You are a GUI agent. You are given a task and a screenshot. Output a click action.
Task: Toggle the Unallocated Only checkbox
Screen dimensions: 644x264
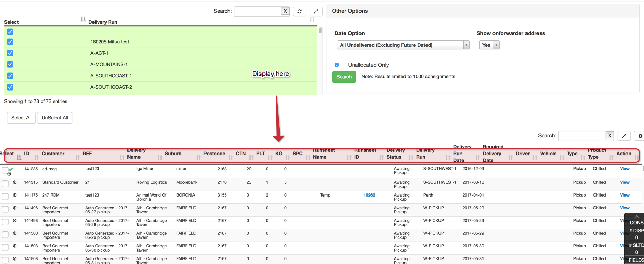tap(337, 65)
